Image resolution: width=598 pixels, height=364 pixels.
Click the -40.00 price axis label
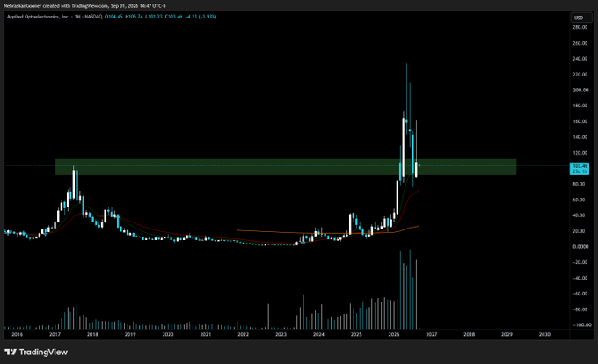tap(580, 278)
